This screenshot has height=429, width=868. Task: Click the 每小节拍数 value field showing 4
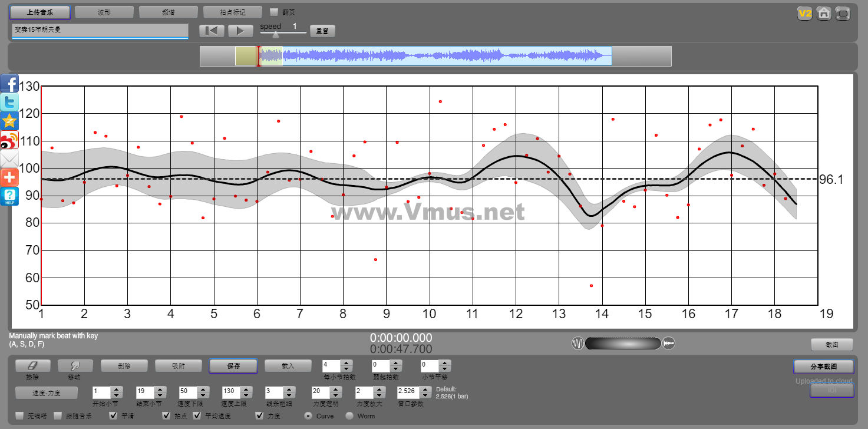point(332,366)
